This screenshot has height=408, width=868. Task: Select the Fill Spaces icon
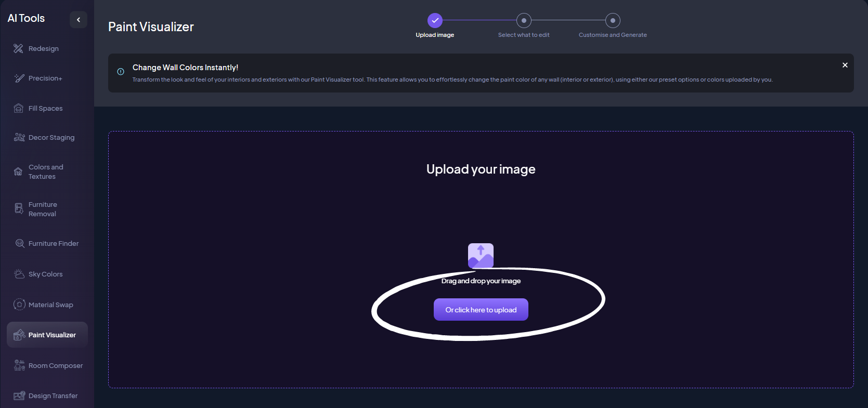tap(19, 108)
